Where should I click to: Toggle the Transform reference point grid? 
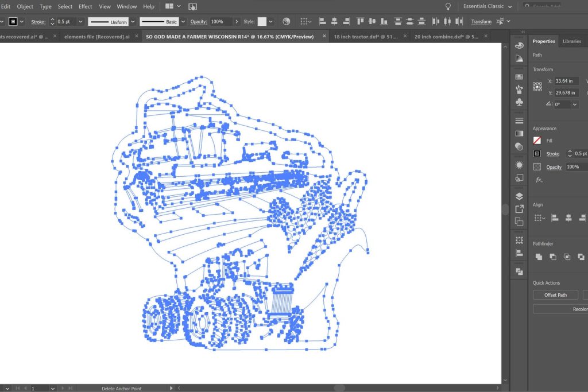(537, 87)
